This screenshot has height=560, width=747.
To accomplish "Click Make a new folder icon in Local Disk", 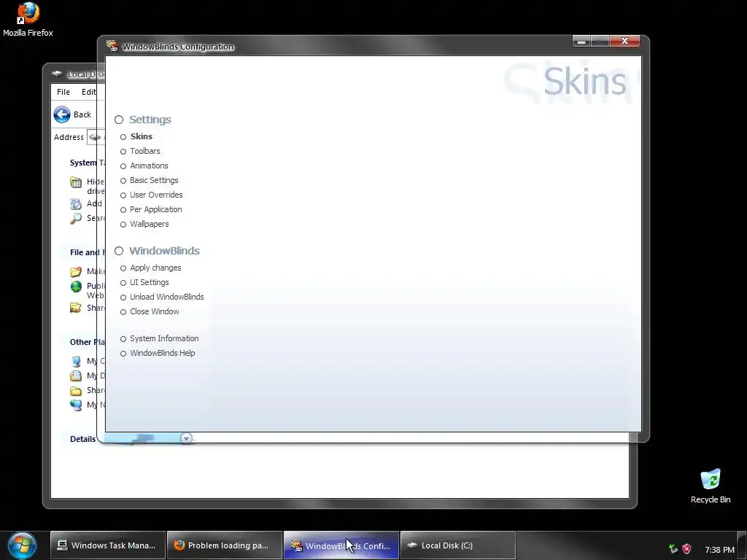I will 76,271.
